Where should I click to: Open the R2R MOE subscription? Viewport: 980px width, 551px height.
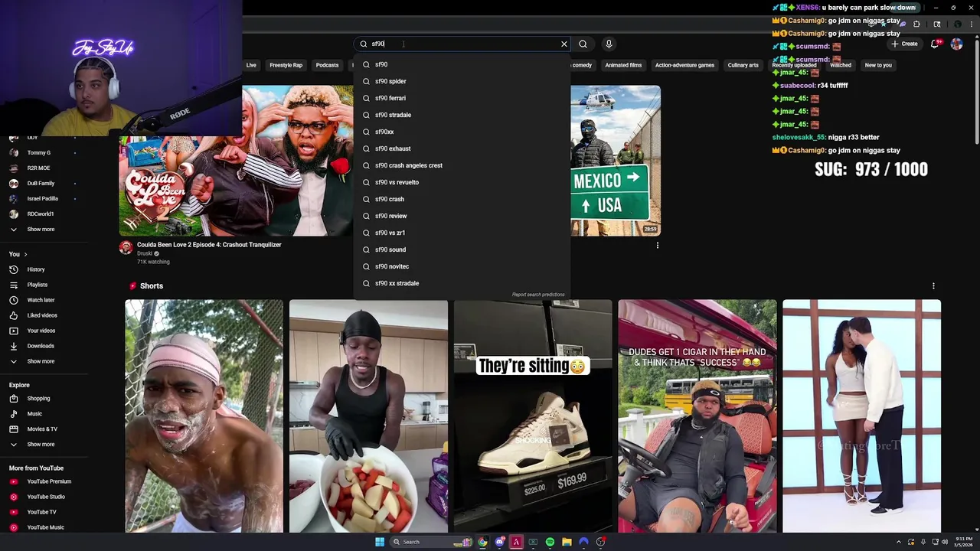(44, 168)
